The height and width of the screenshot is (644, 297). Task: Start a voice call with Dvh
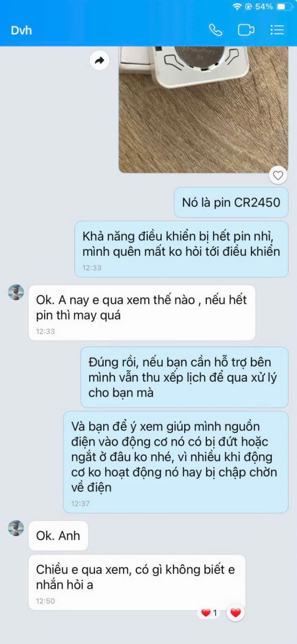click(x=215, y=30)
